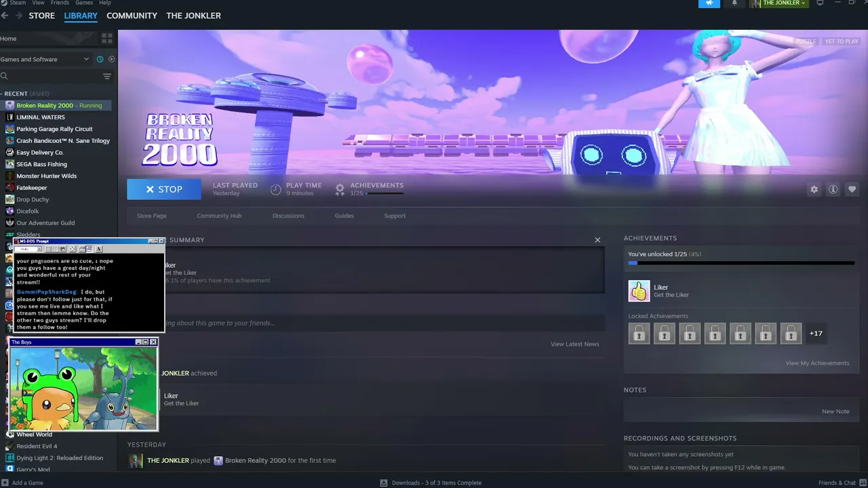Viewport: 868px width, 488px height.
Task: Go to the COMMUNITY tab
Action: coord(132,16)
